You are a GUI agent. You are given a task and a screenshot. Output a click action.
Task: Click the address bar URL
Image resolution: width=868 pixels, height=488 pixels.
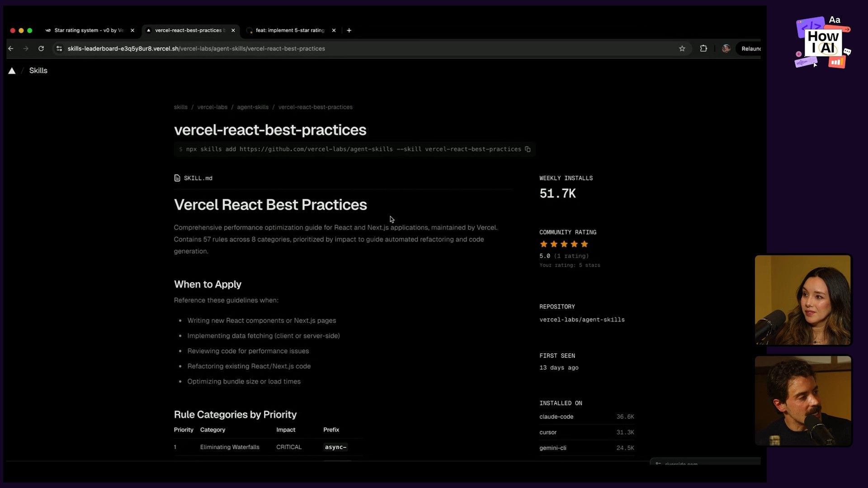(x=196, y=49)
